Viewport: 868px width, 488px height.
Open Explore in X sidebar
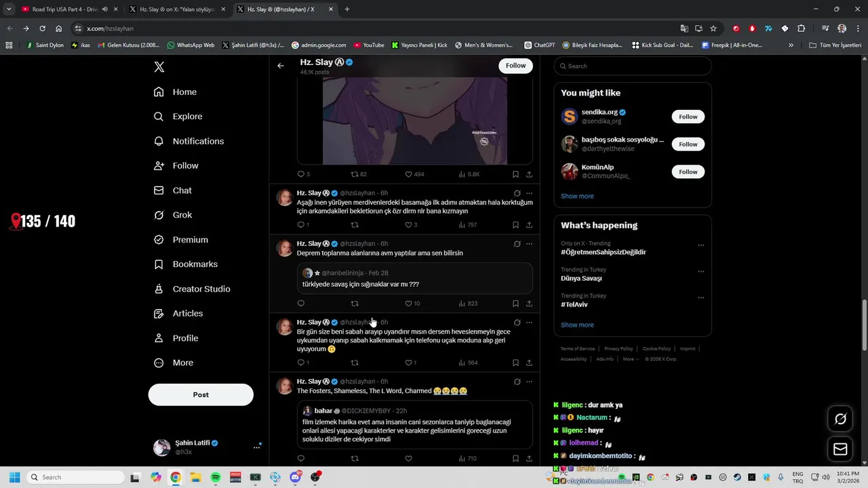coord(178,117)
